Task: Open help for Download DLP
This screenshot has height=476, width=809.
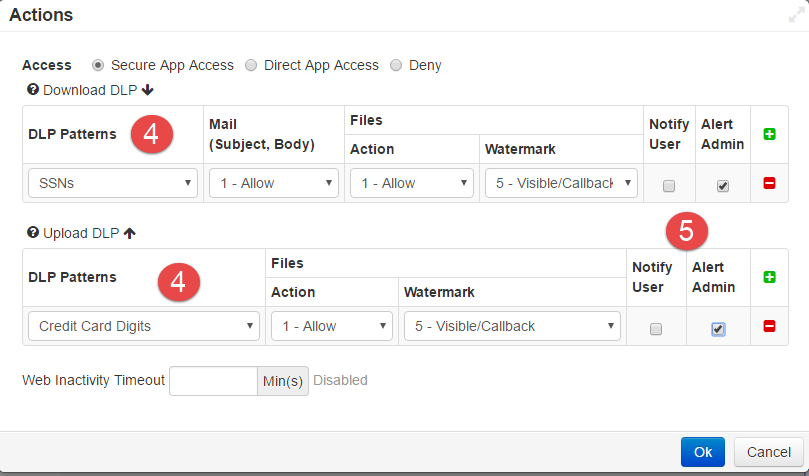Action: (x=33, y=90)
